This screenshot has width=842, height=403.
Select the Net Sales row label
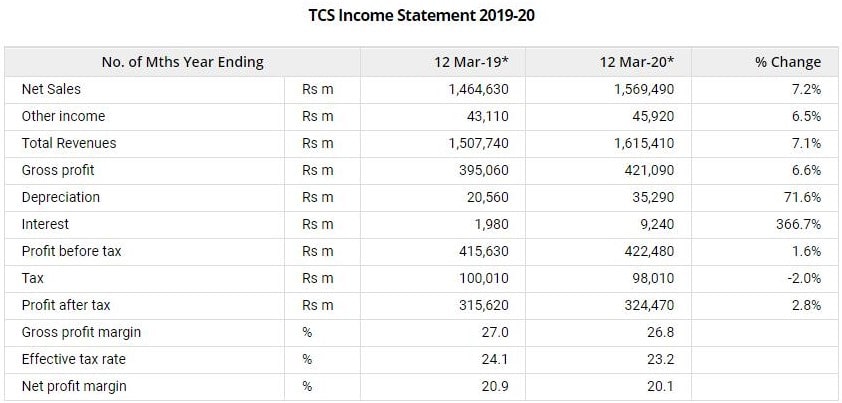[51, 89]
